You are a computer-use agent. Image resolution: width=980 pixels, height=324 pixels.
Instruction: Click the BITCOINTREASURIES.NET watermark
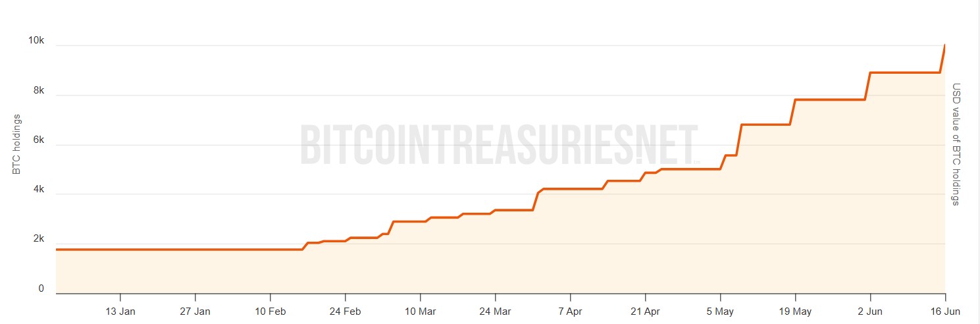pos(499,145)
